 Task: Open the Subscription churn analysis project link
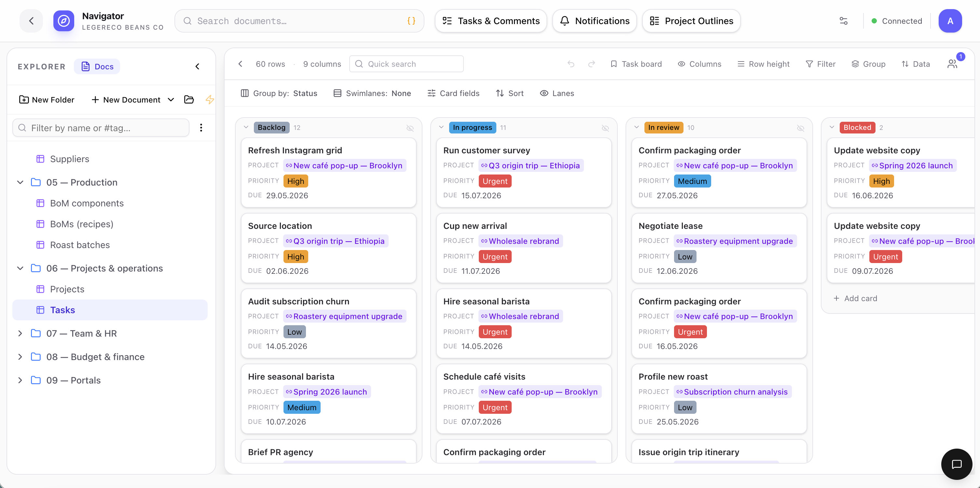click(x=732, y=392)
